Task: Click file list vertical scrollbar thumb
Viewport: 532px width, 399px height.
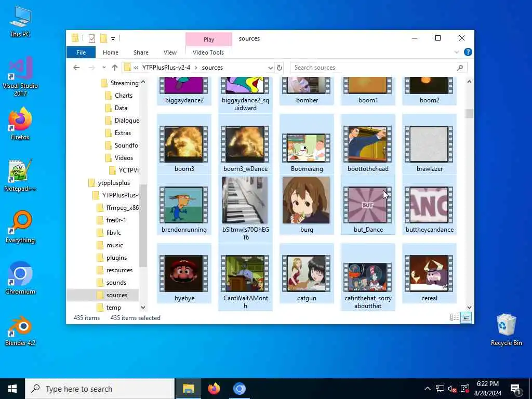Action: [469, 113]
